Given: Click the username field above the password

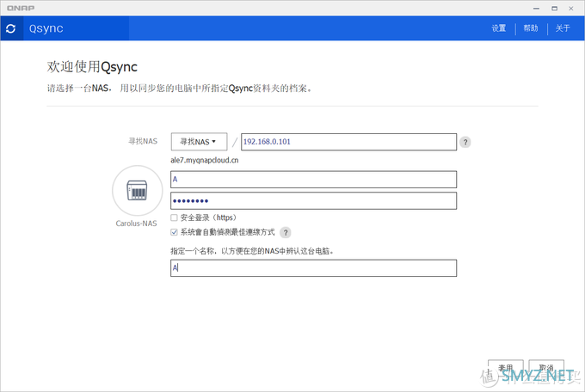Looking at the screenshot, I should click(x=313, y=180).
